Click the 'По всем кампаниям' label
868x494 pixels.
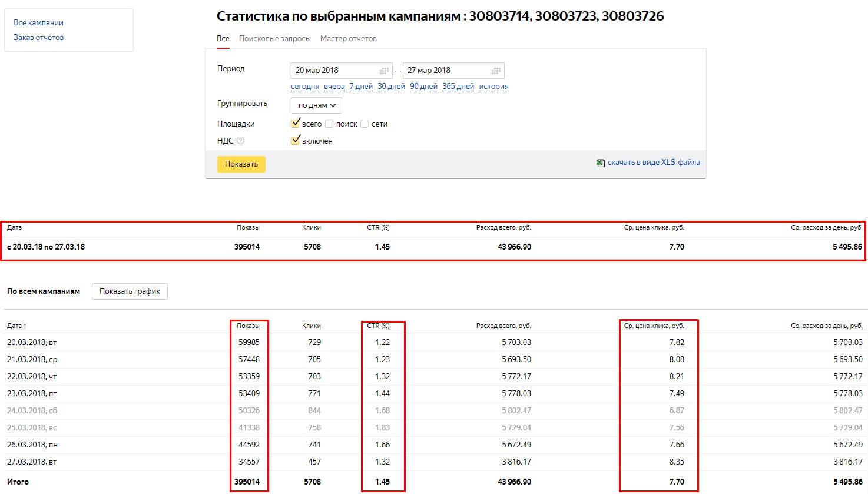click(x=44, y=291)
